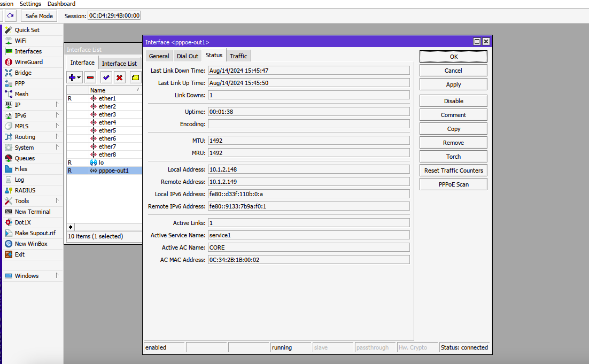
Task: Toggle Safe Mode
Action: [39, 16]
